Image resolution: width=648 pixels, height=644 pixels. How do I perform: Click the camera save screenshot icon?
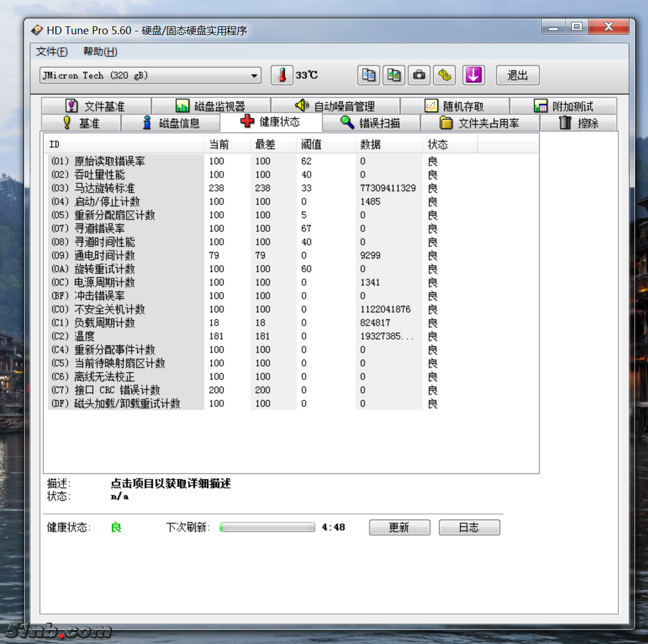419,75
